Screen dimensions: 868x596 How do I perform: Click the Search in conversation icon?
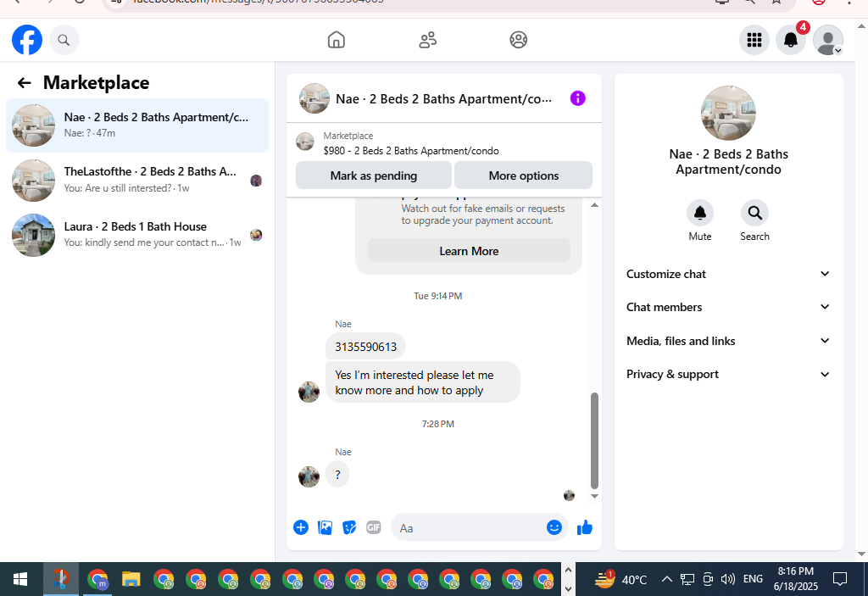pyautogui.click(x=754, y=213)
